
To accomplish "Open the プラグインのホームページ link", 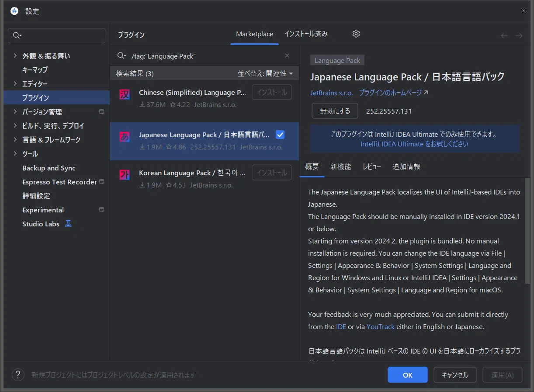I will [x=393, y=93].
